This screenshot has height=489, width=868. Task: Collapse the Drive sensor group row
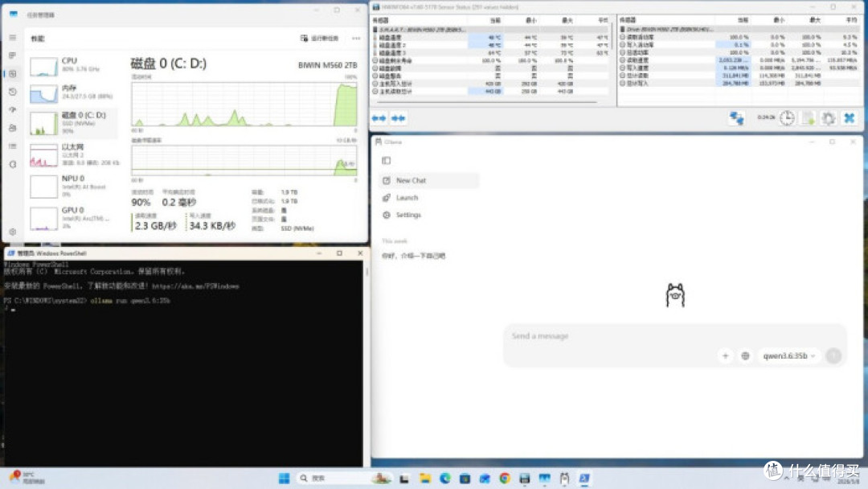tap(739, 29)
